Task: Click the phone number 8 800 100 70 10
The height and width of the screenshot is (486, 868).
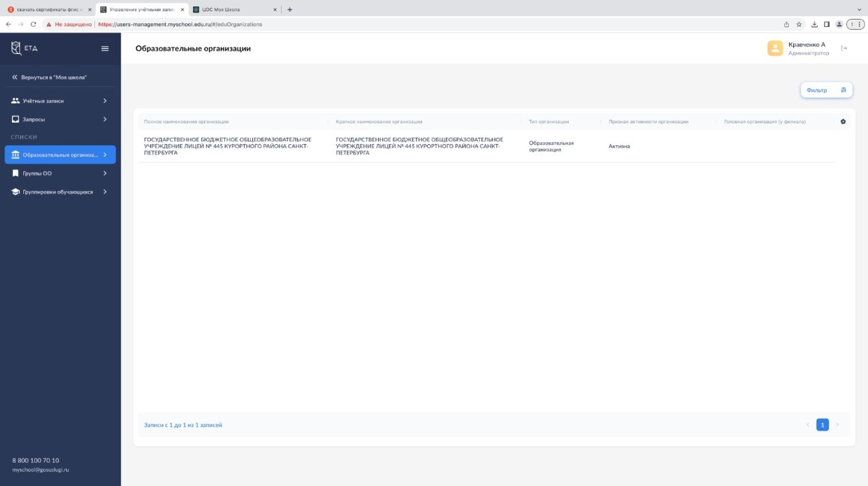Action: pos(36,460)
